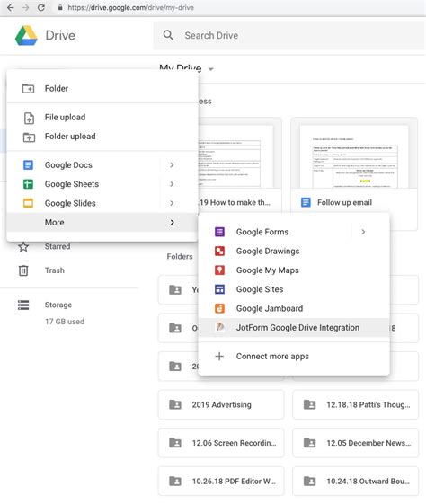Image resolution: width=426 pixels, height=504 pixels.
Task: Click the plus icon for Connect more apps
Action: point(219,356)
